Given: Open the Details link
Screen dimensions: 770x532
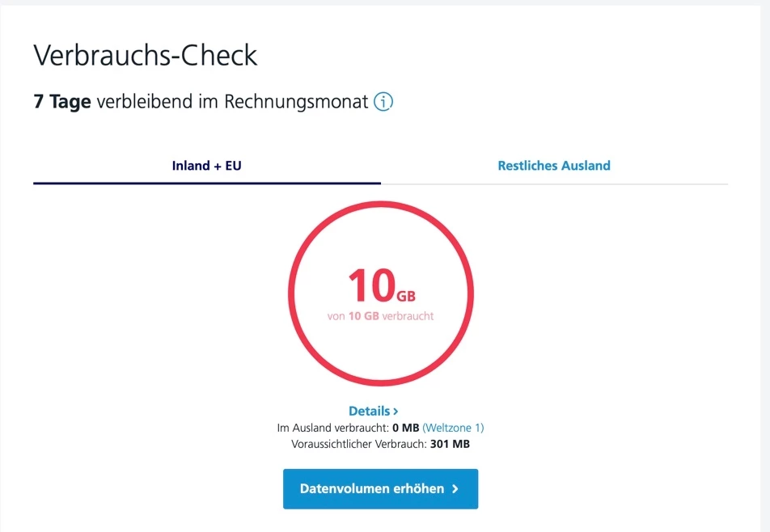Looking at the screenshot, I should 370,411.
